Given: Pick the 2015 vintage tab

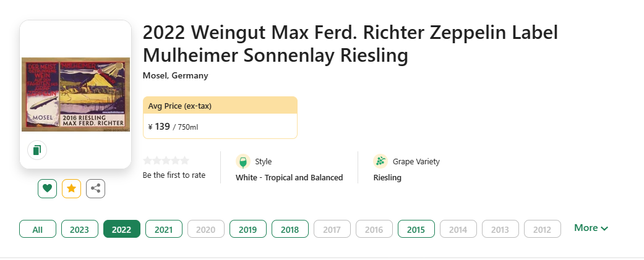Looking at the screenshot, I should [416, 229].
